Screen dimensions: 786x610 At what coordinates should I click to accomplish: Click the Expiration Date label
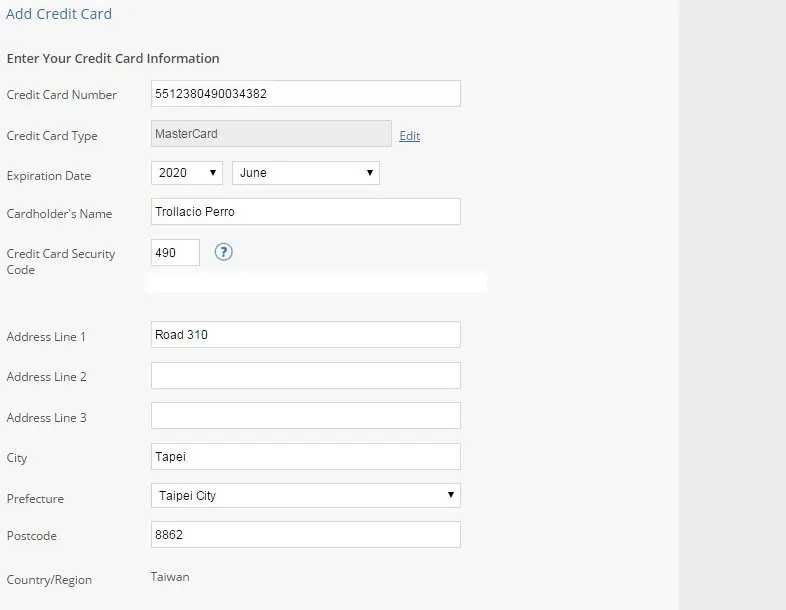click(x=49, y=176)
